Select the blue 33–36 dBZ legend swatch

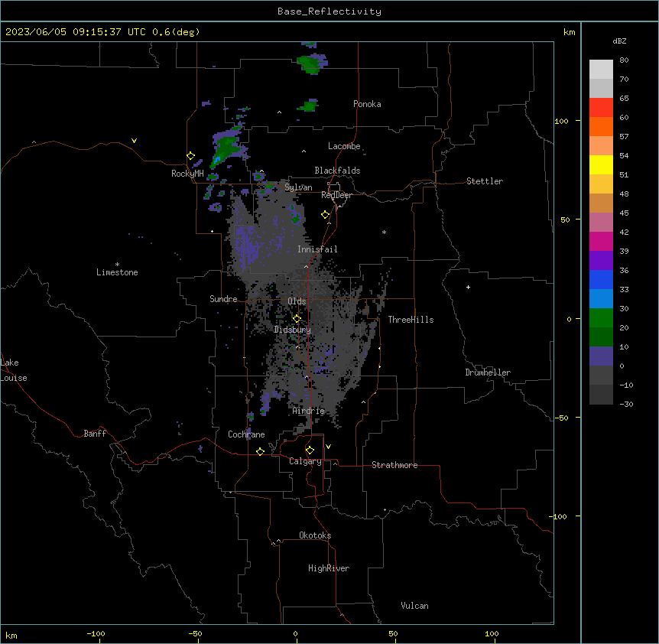click(x=601, y=279)
